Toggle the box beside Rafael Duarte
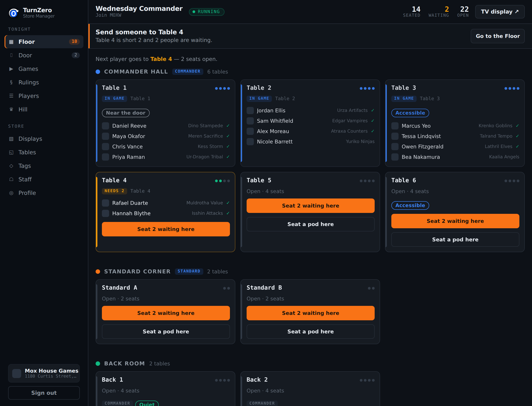This screenshot has width=532, height=406. (x=105, y=203)
